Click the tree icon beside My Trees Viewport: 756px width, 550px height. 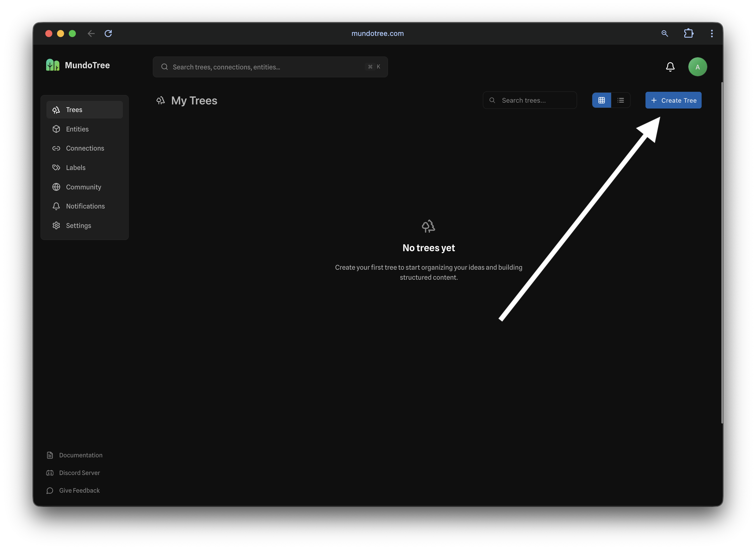pyautogui.click(x=161, y=100)
